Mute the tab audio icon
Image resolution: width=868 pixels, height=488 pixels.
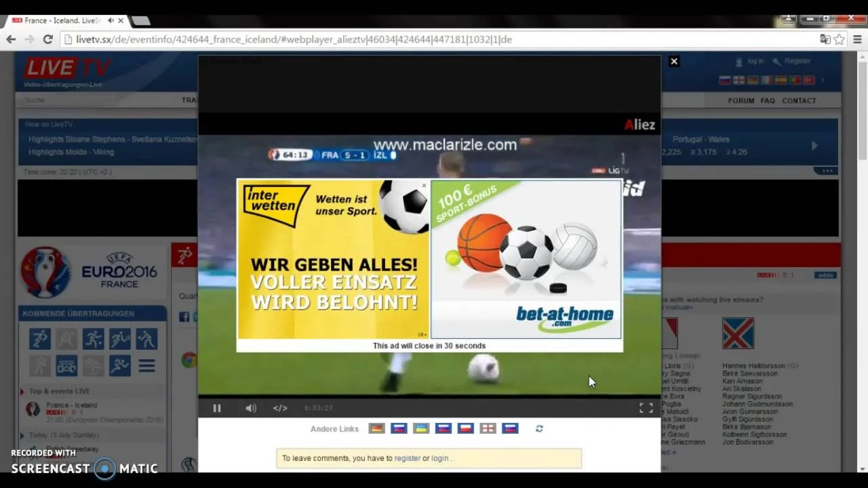111,20
